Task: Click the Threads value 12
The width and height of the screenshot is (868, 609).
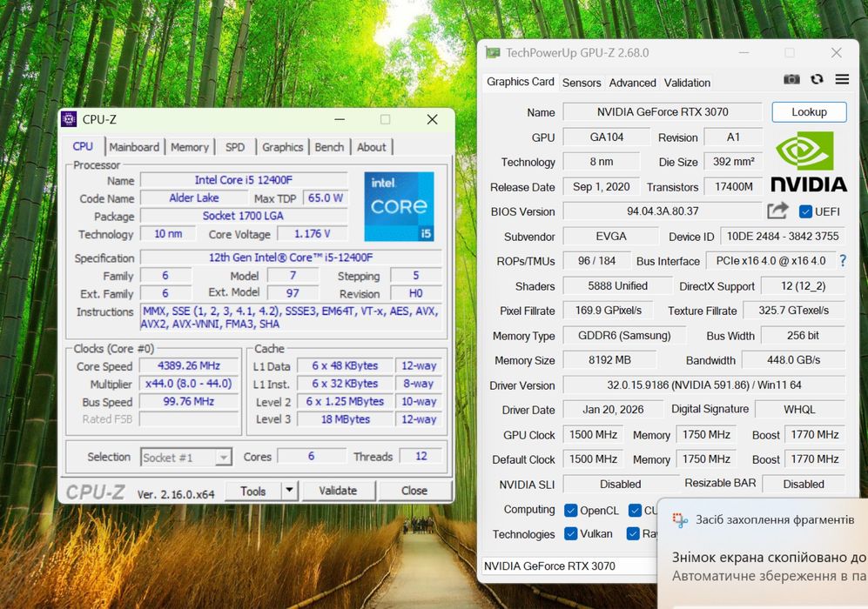Action: [421, 456]
